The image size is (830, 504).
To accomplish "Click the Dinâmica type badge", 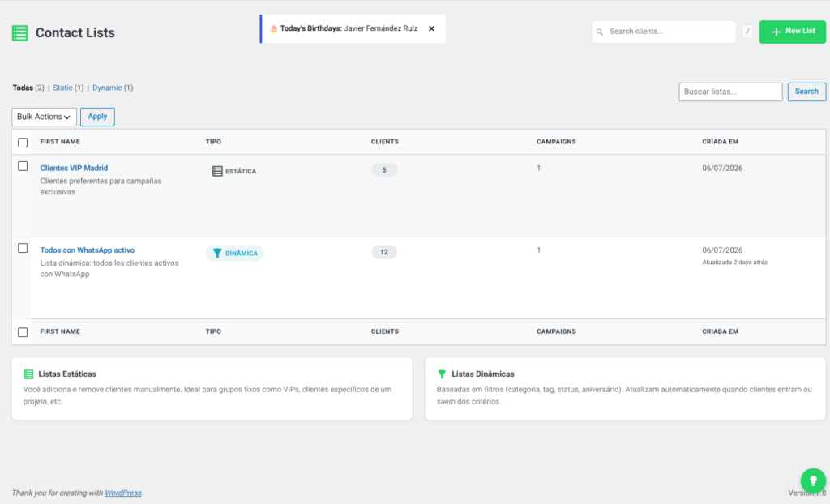I will tap(234, 253).
